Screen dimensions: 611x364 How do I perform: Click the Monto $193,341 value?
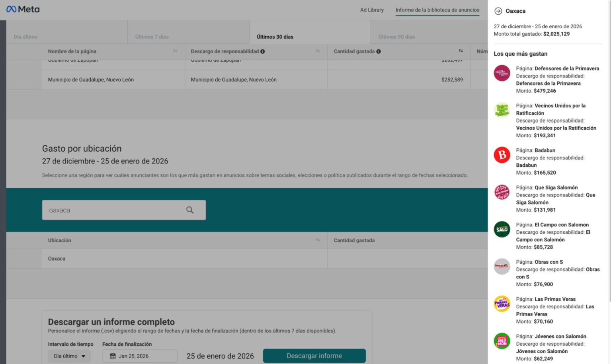coord(545,135)
